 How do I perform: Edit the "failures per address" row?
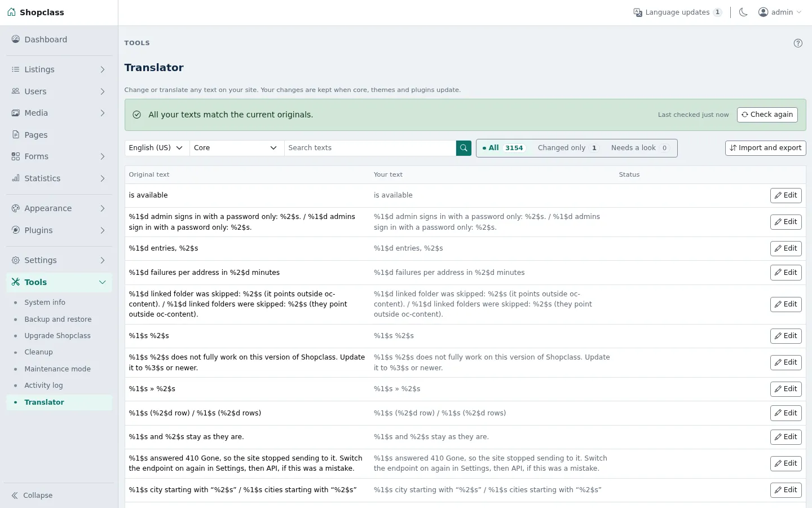point(785,273)
